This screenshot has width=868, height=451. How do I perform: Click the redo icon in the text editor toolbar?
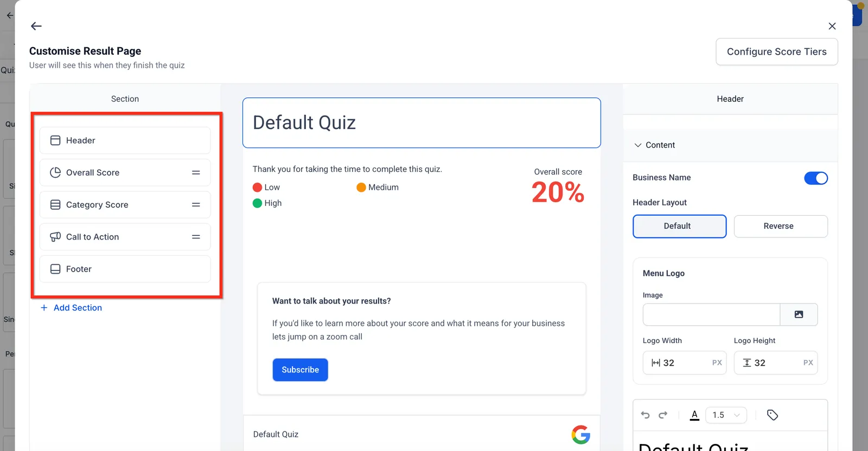pos(663,415)
